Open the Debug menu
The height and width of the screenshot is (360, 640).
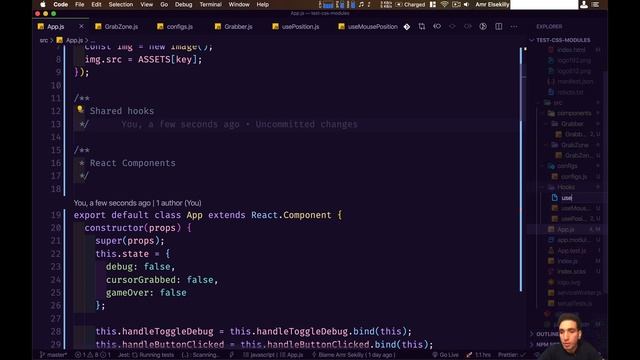(x=183, y=4)
